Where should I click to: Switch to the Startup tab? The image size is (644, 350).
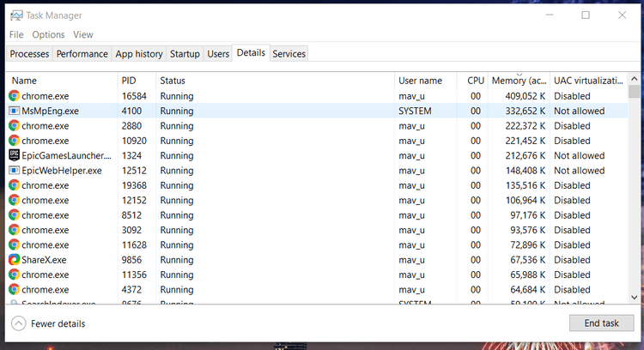pos(185,54)
